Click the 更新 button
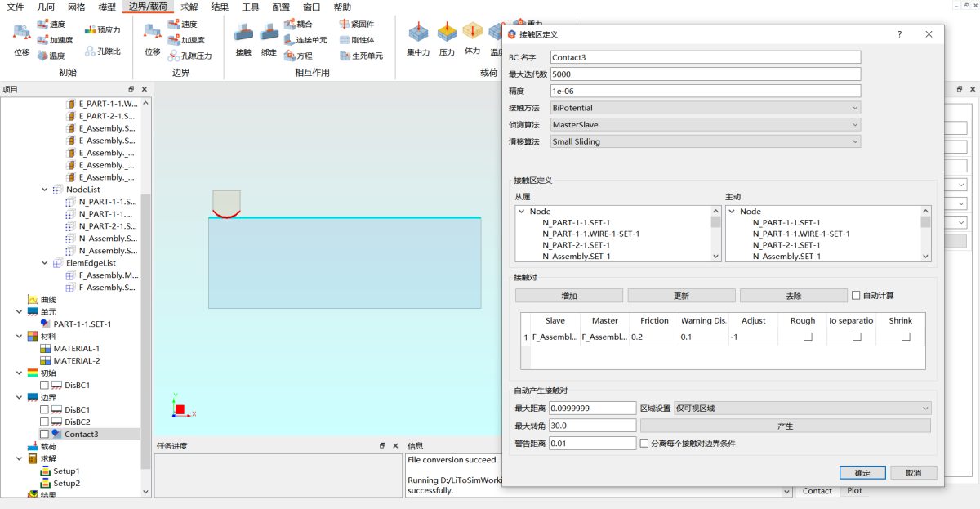 click(x=682, y=296)
